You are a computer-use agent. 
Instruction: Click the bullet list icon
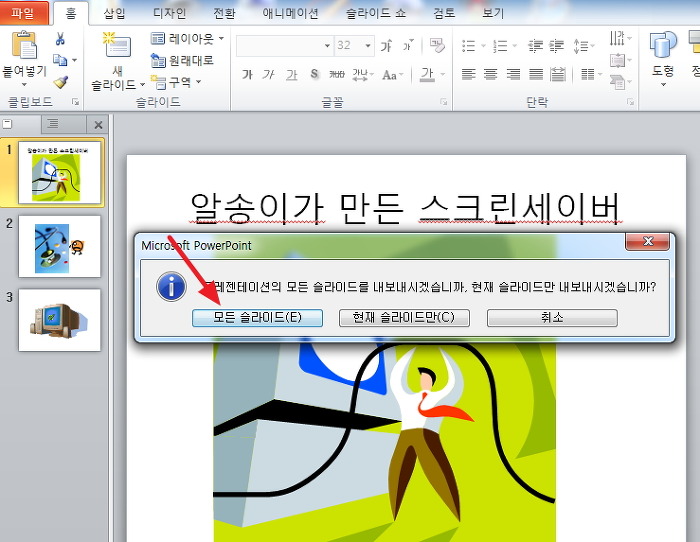point(468,46)
